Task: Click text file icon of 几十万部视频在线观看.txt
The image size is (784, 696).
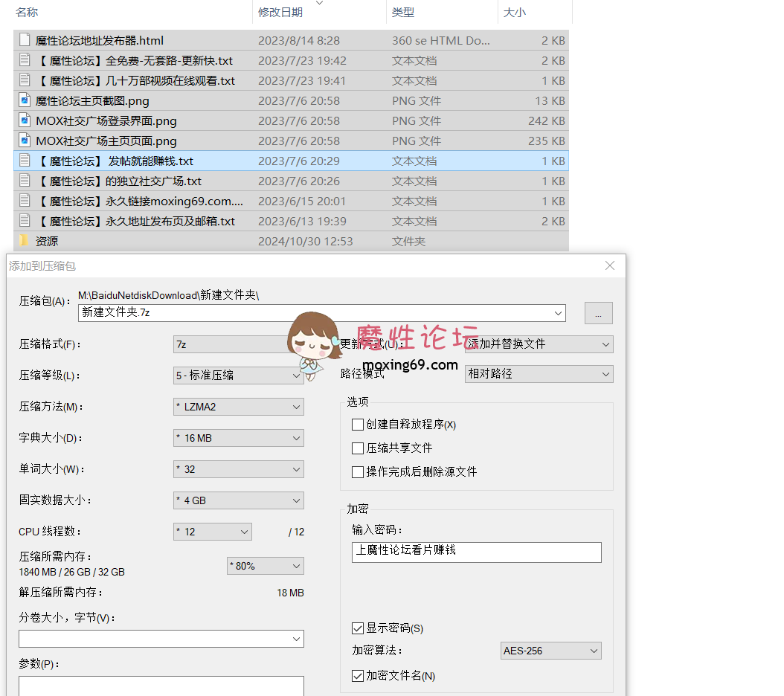Action: click(23, 80)
